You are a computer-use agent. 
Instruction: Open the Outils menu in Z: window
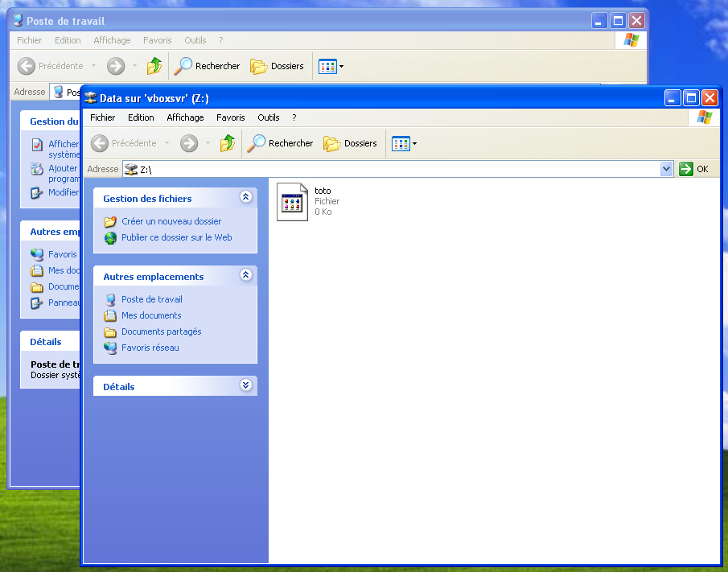(x=268, y=117)
